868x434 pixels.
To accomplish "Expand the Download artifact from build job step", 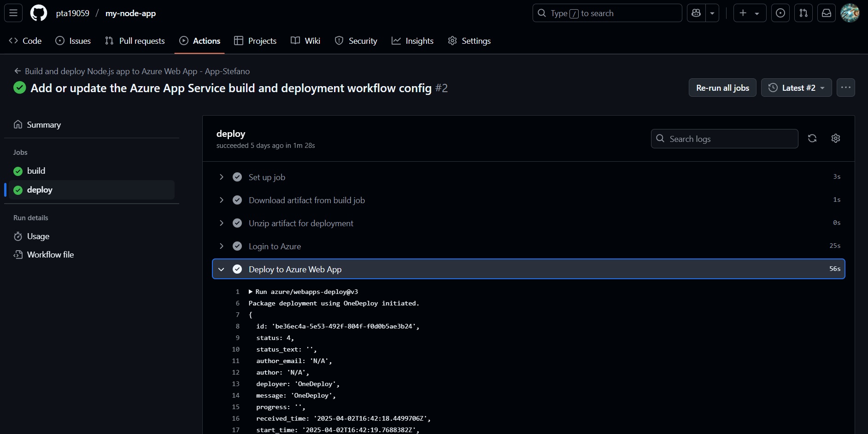I will [x=528, y=200].
